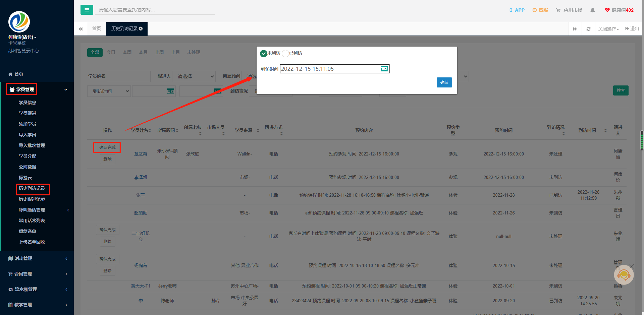The image size is (644, 315).
Task: Expand the 呼叫通话管理 submenu
Action: (38, 210)
